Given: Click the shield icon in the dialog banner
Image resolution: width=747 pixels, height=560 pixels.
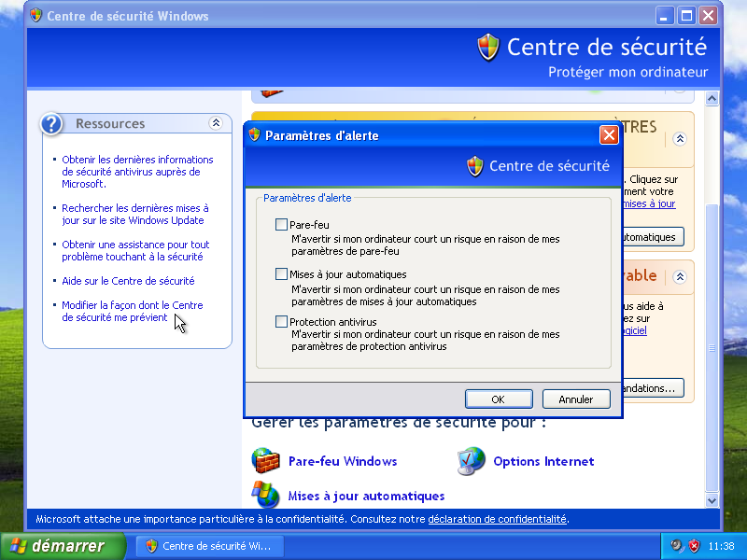Looking at the screenshot, I should click(x=475, y=166).
